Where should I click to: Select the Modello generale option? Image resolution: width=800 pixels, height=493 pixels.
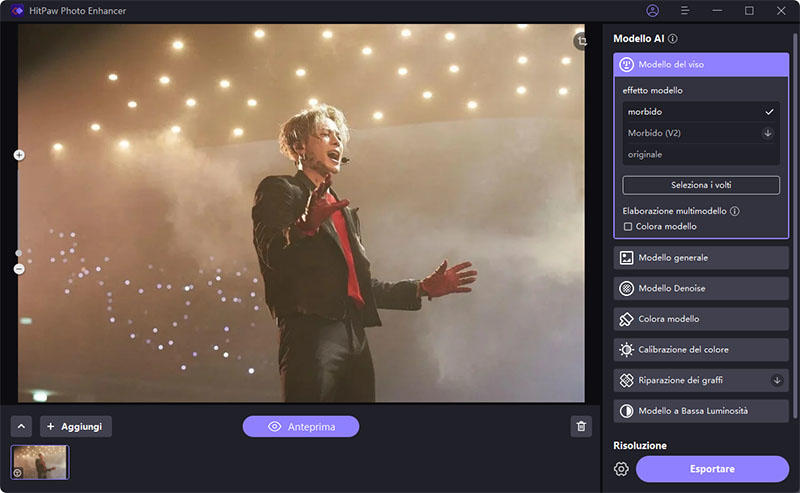[x=700, y=258]
